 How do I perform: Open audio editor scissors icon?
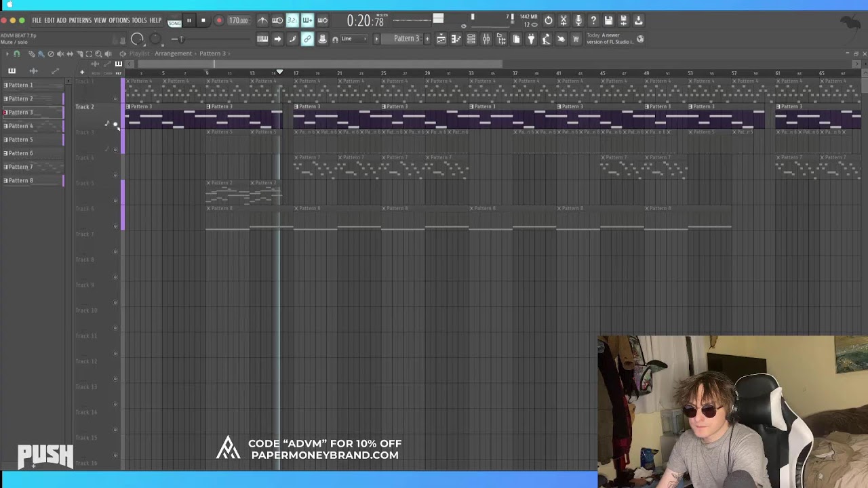[563, 20]
